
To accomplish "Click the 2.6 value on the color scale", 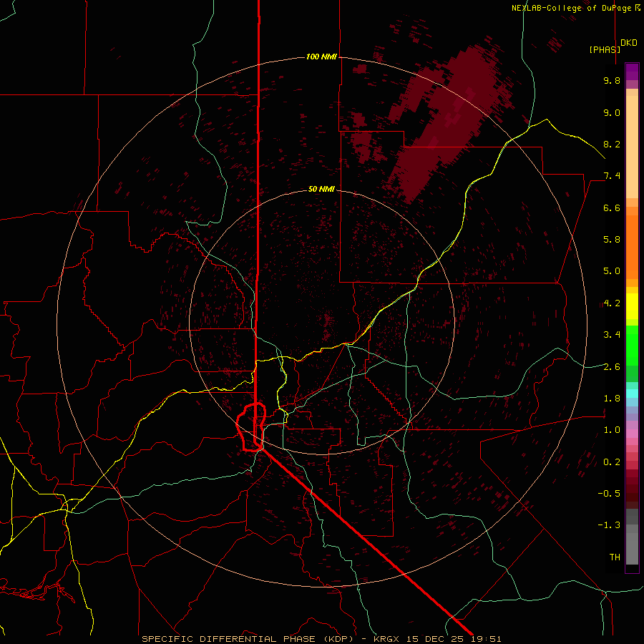I will pos(612,366).
